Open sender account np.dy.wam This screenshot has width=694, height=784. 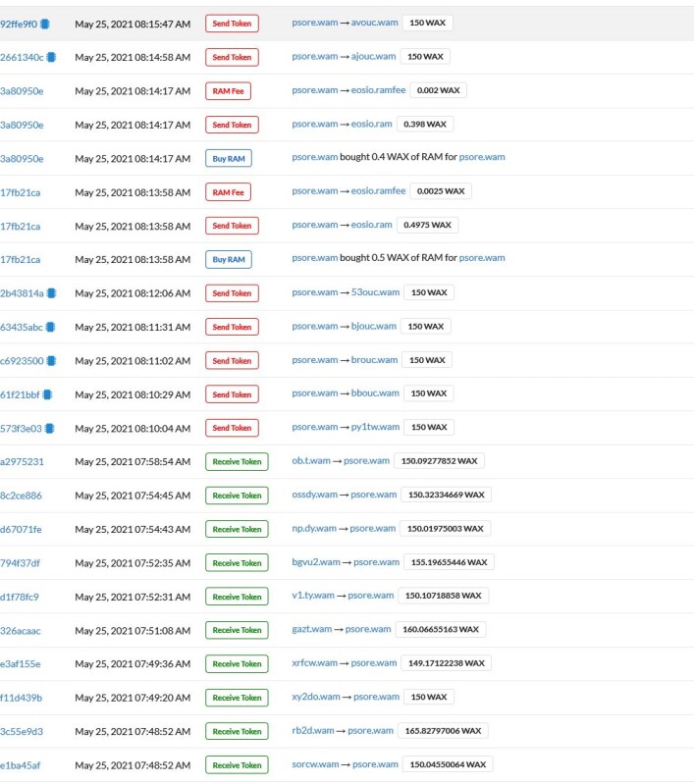click(x=314, y=528)
